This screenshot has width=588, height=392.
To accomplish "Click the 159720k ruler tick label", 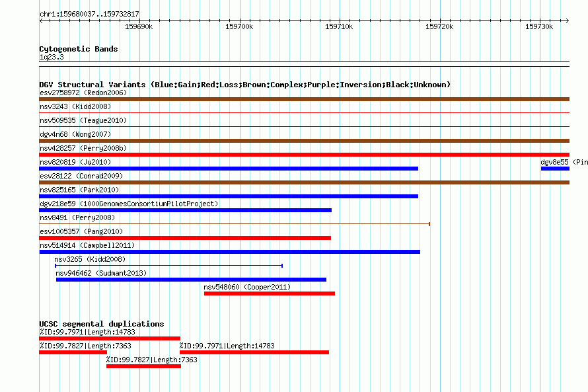I will pos(439,27).
